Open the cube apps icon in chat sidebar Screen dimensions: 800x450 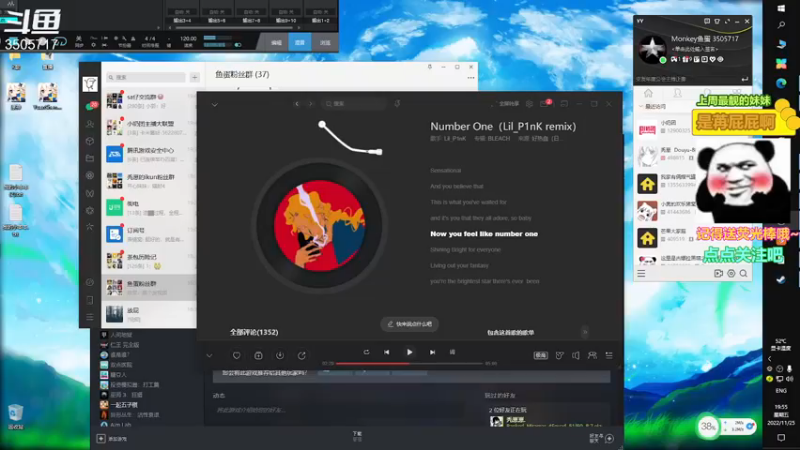[90, 141]
